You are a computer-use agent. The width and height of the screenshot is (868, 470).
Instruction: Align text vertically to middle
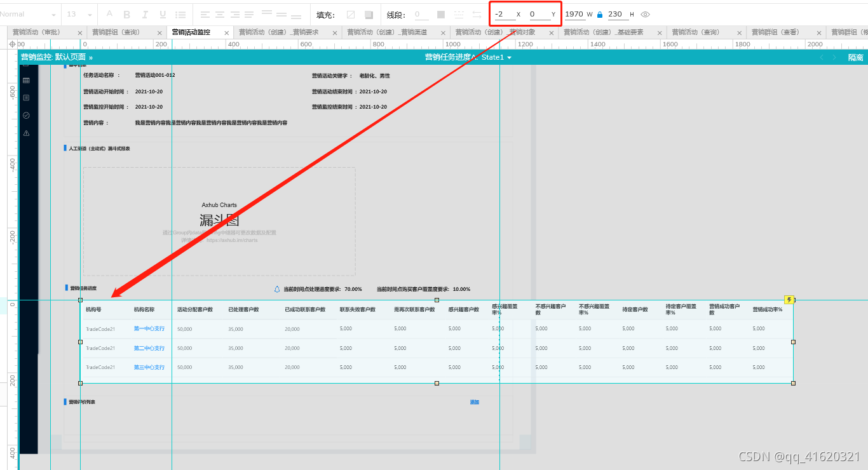(x=282, y=14)
